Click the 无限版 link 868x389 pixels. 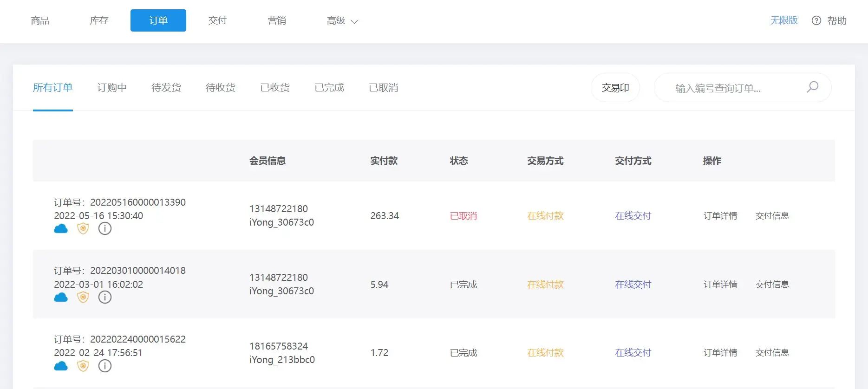coord(784,20)
